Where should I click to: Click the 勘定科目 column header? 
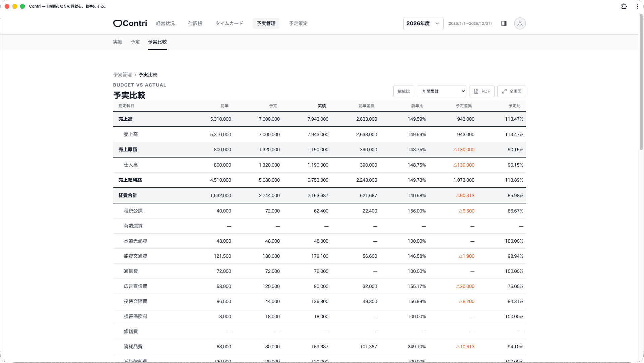126,106
